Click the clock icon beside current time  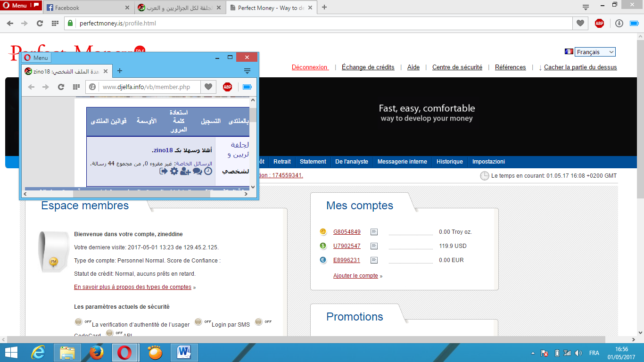point(484,176)
